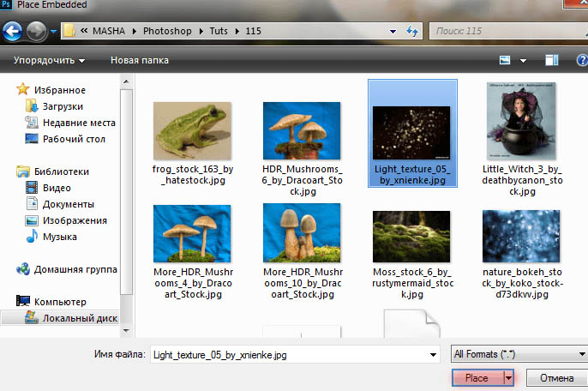Open Загрузки in the navigation pane
The height and width of the screenshot is (391, 588).
pos(63,106)
